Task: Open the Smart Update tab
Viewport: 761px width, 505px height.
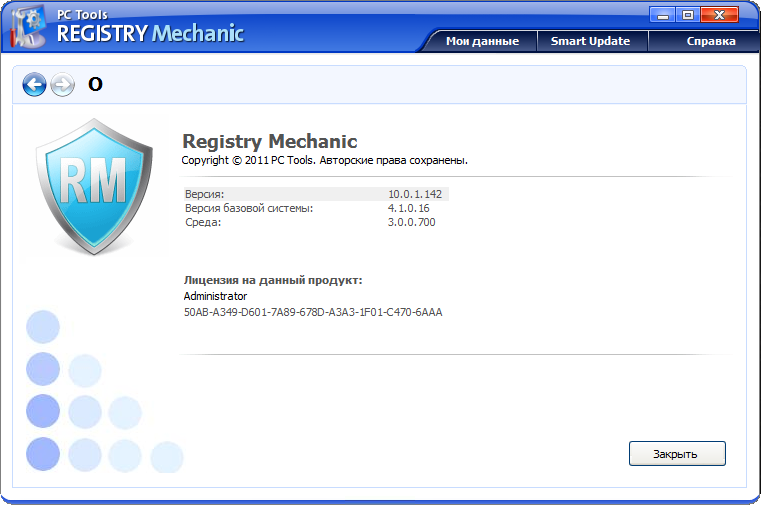Action: [591, 41]
